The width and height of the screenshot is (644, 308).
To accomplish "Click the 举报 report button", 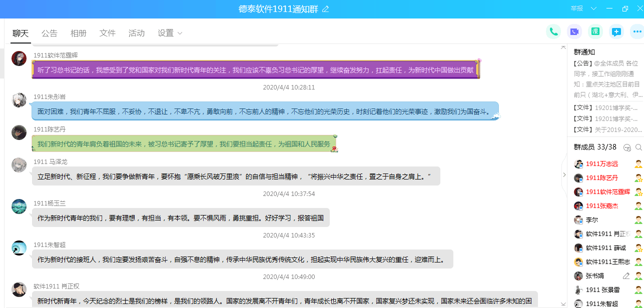I will point(577,8).
